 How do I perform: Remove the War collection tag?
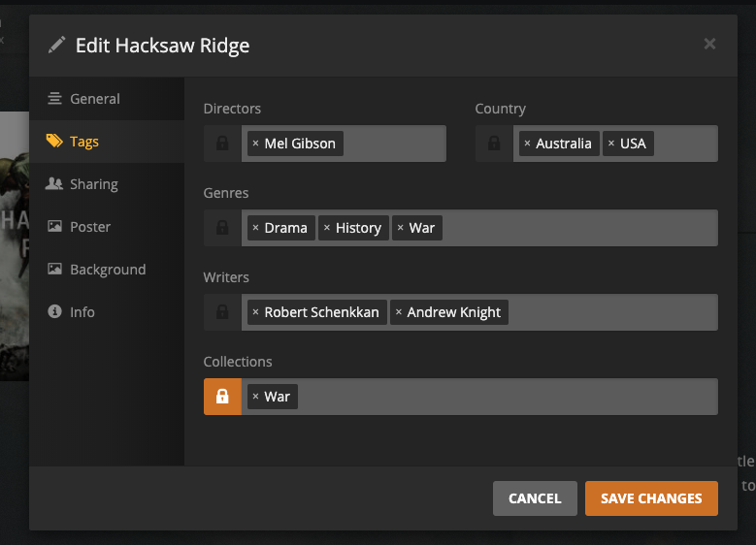point(255,397)
